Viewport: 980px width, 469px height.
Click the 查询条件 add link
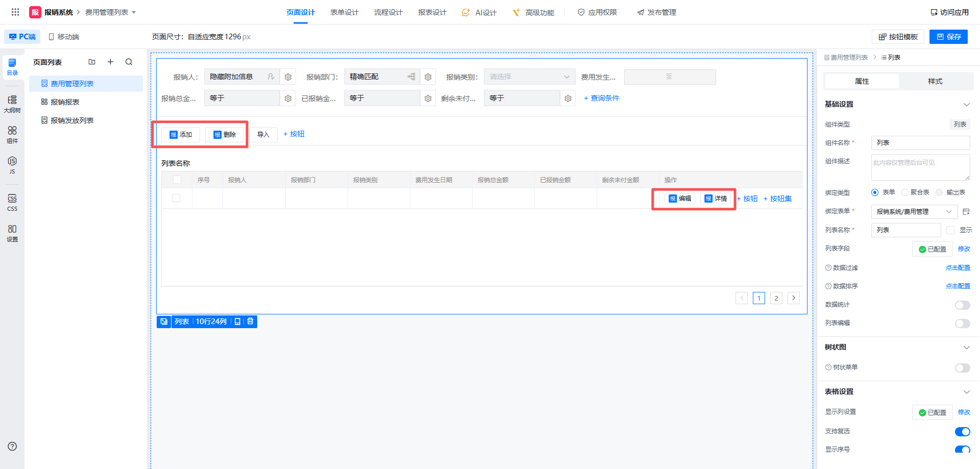coord(601,98)
